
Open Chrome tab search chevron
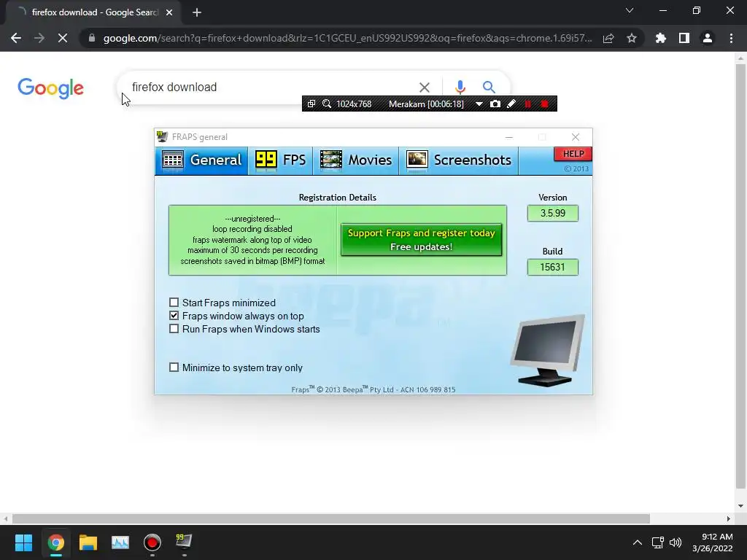pos(630,10)
